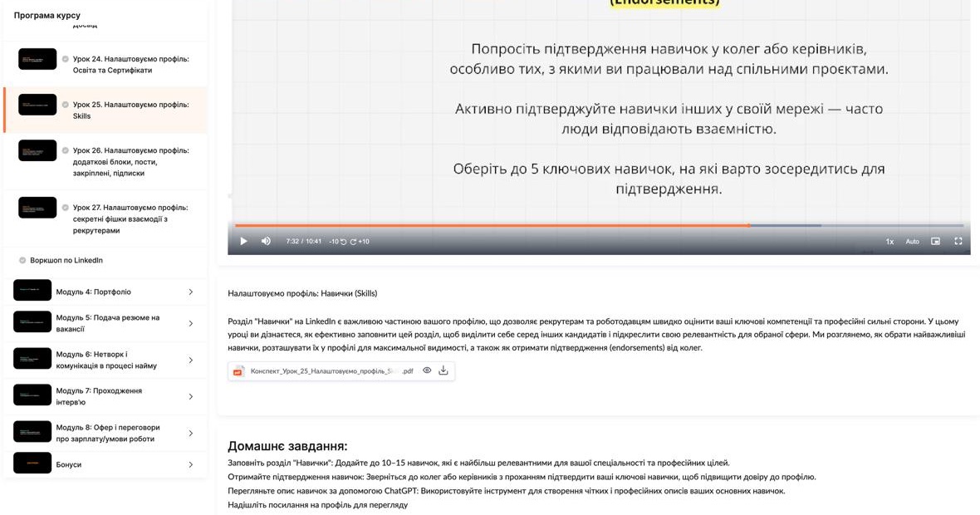Click Урок 24 video thumbnail

[37, 59]
